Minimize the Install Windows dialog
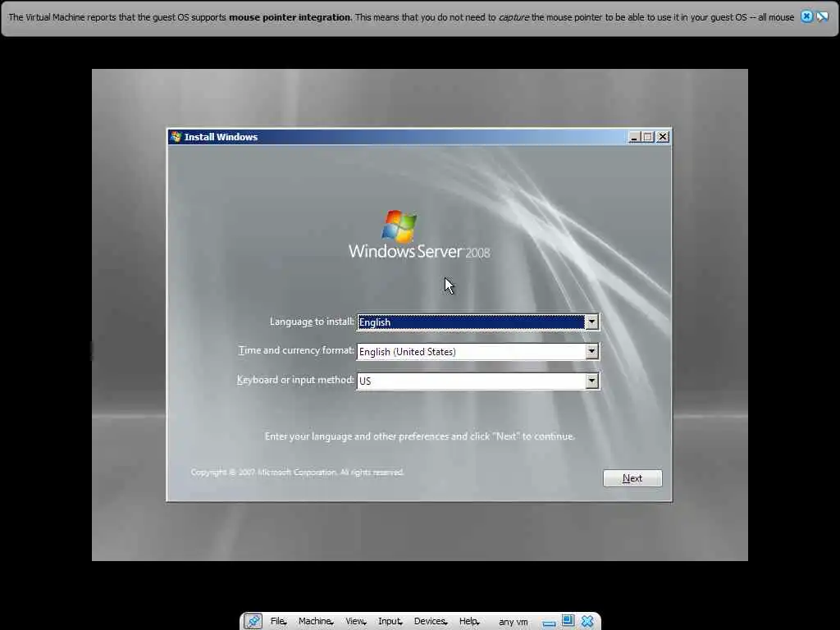The image size is (840, 630). click(634, 137)
